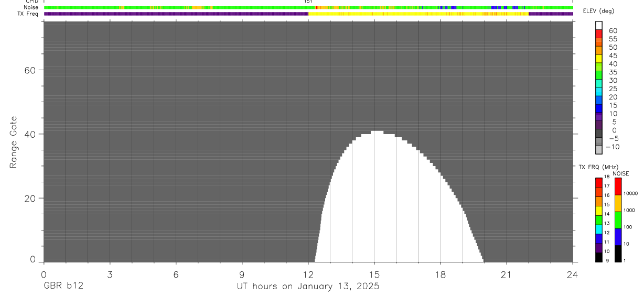Click the blue NOISE swatch between 10 and 100
644x297 pixels.
[618, 237]
